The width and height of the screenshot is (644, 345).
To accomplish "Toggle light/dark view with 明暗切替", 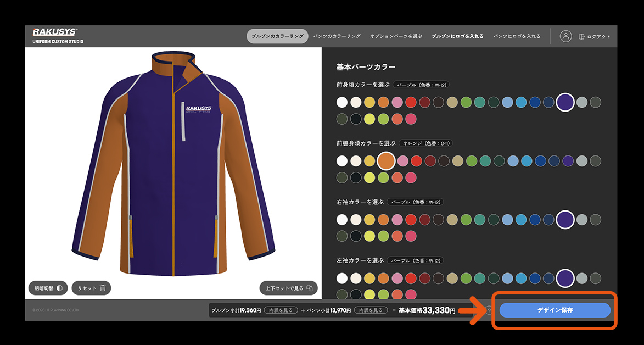I will tap(48, 288).
